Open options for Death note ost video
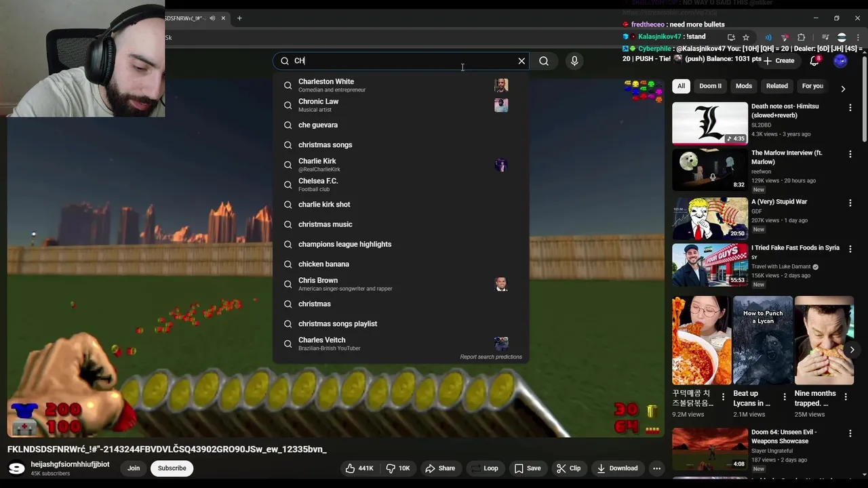This screenshot has height=488, width=868. click(850, 107)
